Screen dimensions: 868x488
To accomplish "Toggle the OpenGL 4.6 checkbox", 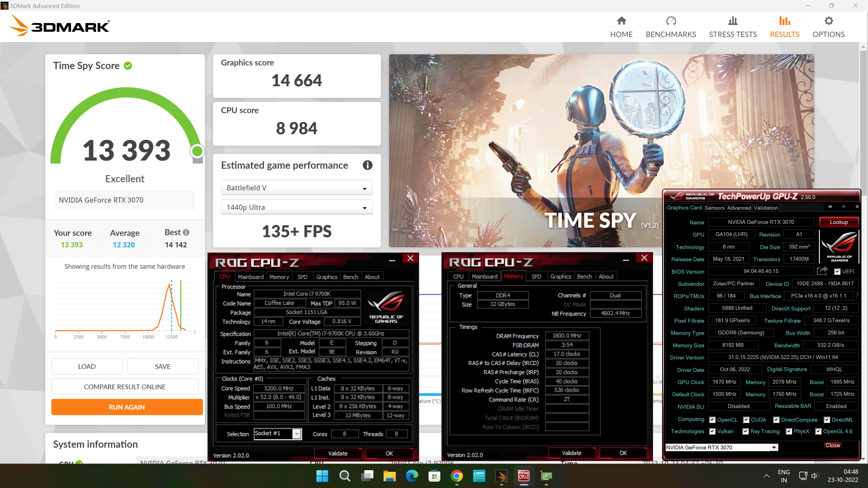I will [818, 431].
